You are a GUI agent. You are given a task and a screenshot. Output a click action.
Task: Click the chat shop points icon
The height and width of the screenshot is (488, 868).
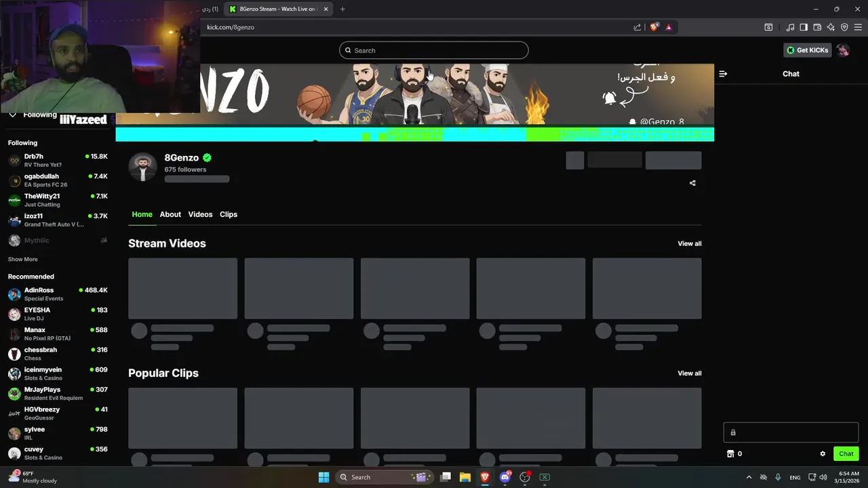point(730,454)
